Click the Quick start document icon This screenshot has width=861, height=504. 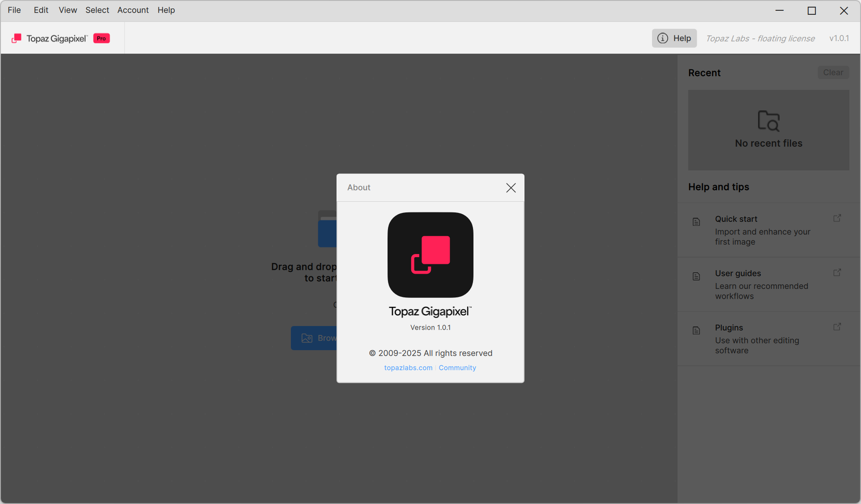(x=696, y=222)
